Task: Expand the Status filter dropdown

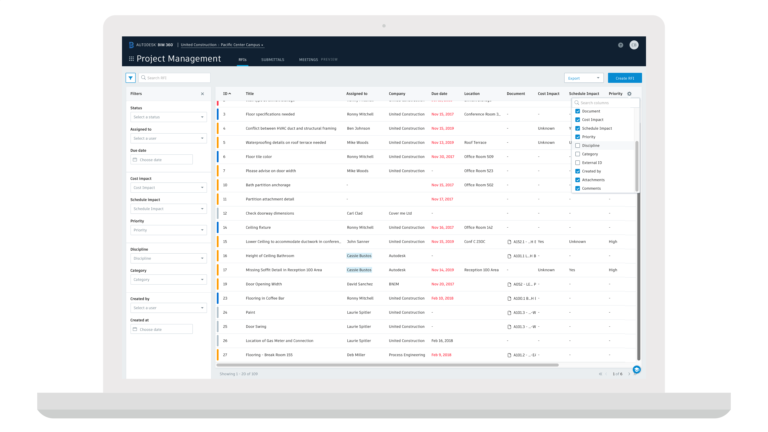Action: [x=168, y=117]
